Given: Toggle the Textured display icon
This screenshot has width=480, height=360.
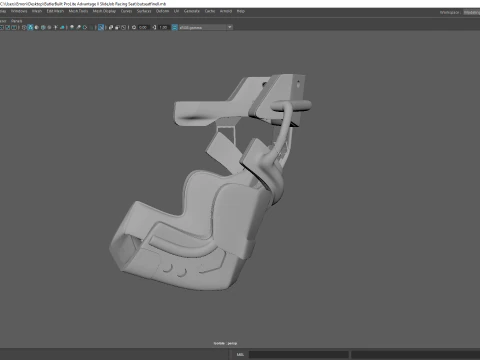Looking at the screenshot, I should (49, 27).
